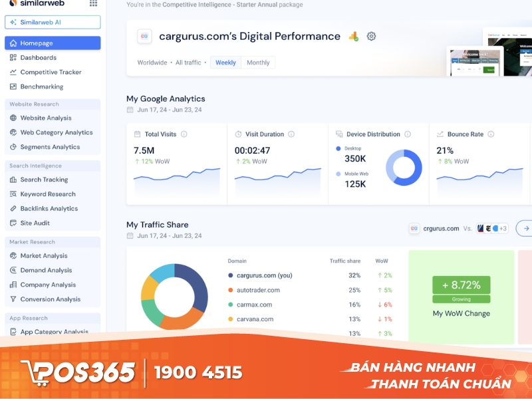The width and height of the screenshot is (532, 399).
Task: Open the apps grid icon beside Similarweb logo
Action: click(92, 3)
